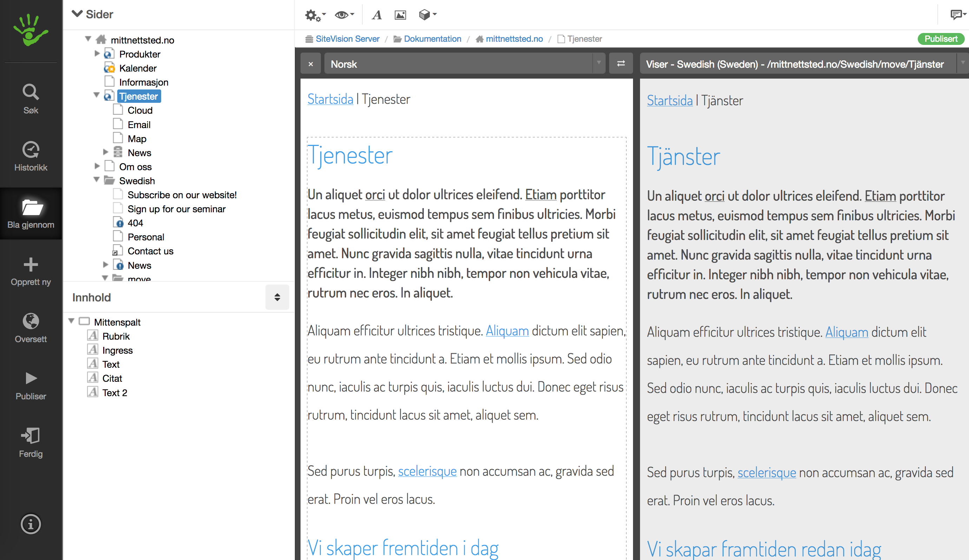Expand the News node under Tjenester
The height and width of the screenshot is (560, 969).
pos(105,152)
